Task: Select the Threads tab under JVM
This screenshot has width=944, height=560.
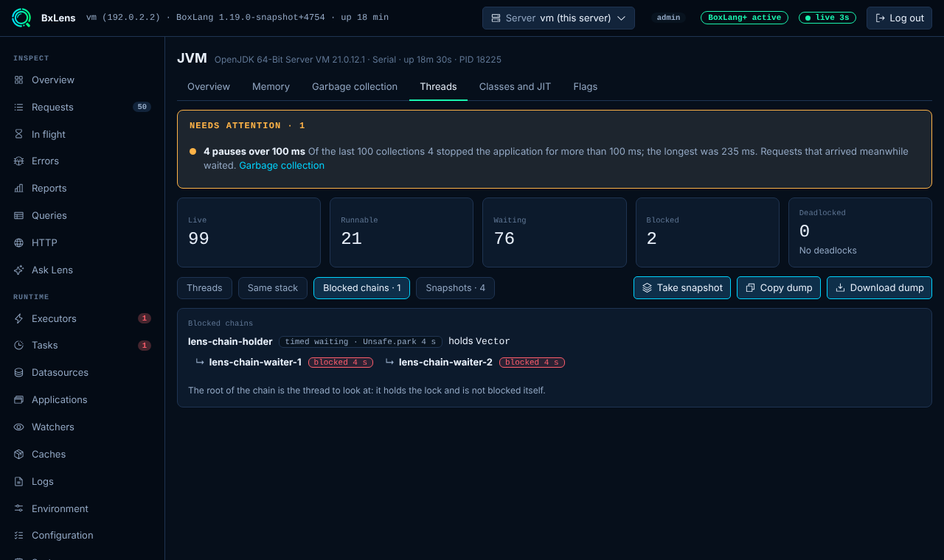Action: pos(438,86)
